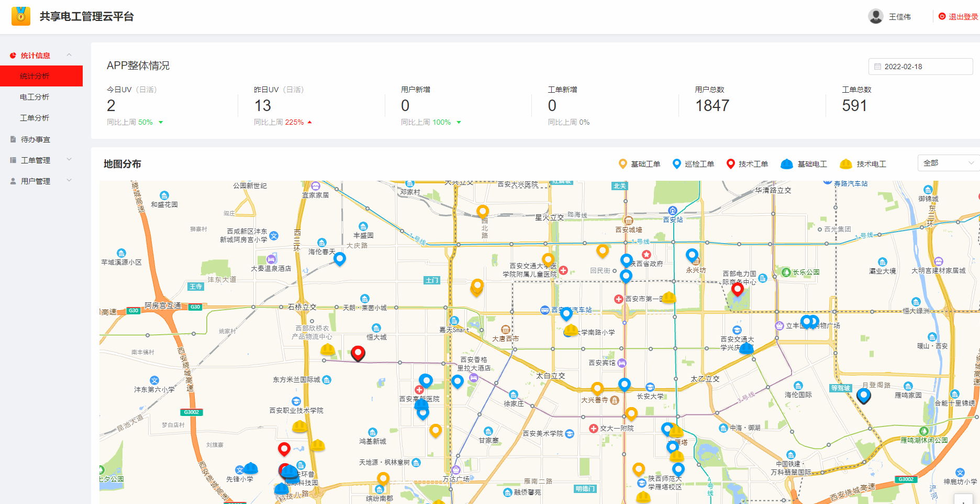980x504 pixels.
Task: Click orange marker at 大兴善寺
Action: [x=597, y=389]
